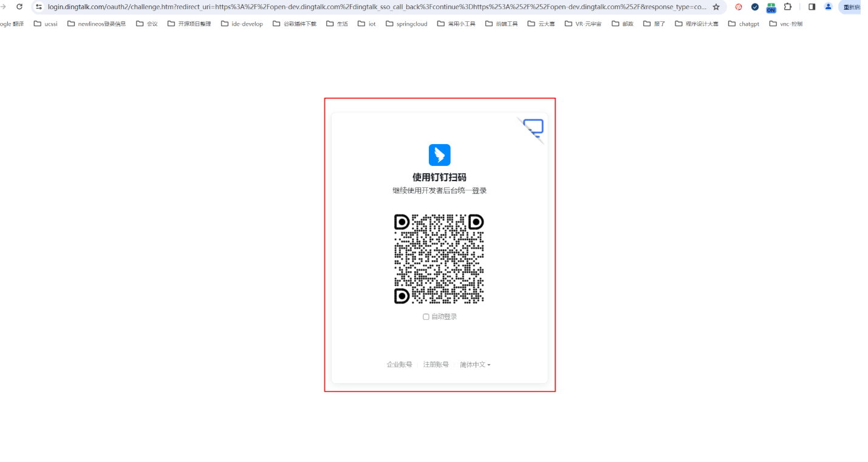Click the blue DingTalk logo
Screen dimensions: 868x462
click(x=440, y=155)
